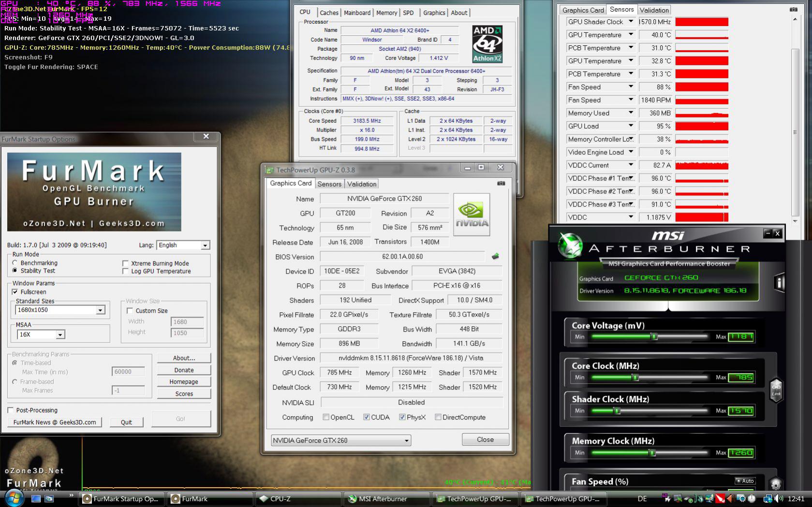Toggle the CUDA checkbox in GPU-Z
Viewport: 812px width, 507px height.
pyautogui.click(x=367, y=417)
